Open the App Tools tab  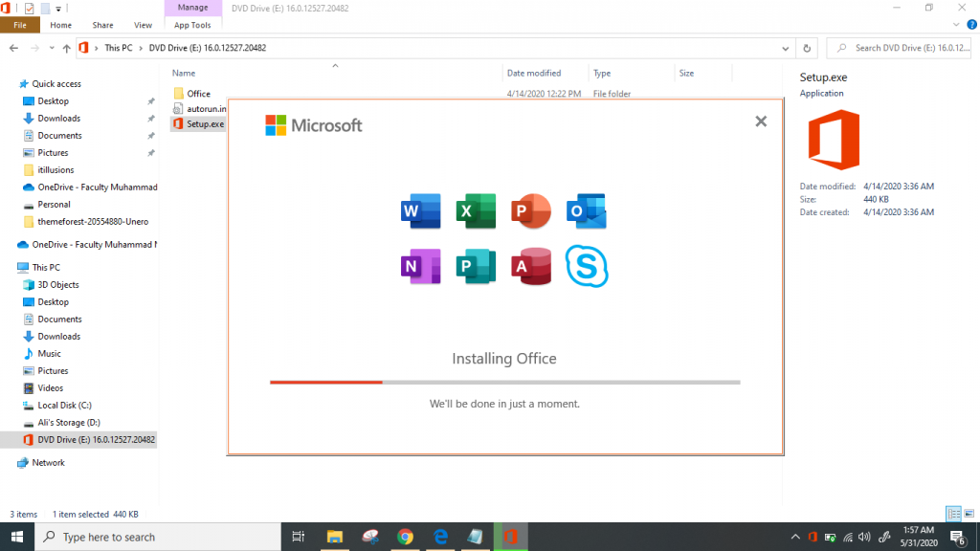tap(192, 25)
